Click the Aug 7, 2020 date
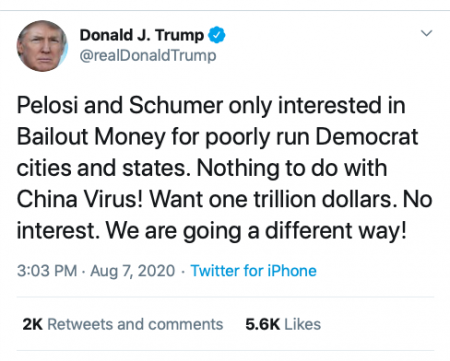 (133, 271)
